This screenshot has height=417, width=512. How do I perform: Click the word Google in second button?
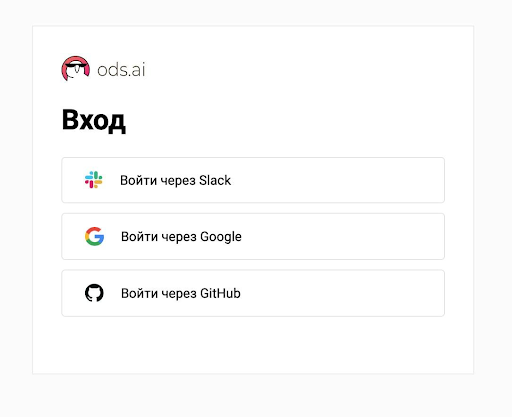[x=221, y=237]
